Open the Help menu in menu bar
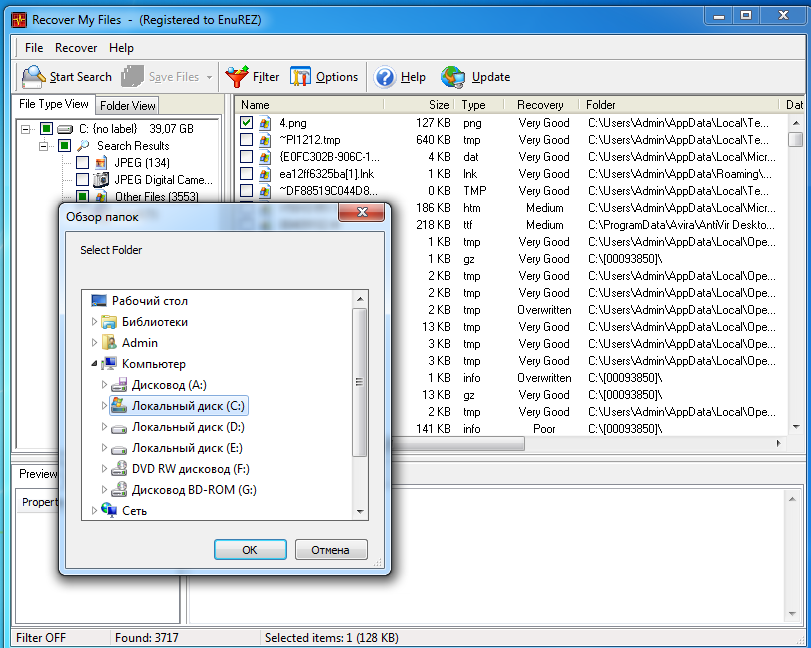811x648 pixels. (x=122, y=48)
